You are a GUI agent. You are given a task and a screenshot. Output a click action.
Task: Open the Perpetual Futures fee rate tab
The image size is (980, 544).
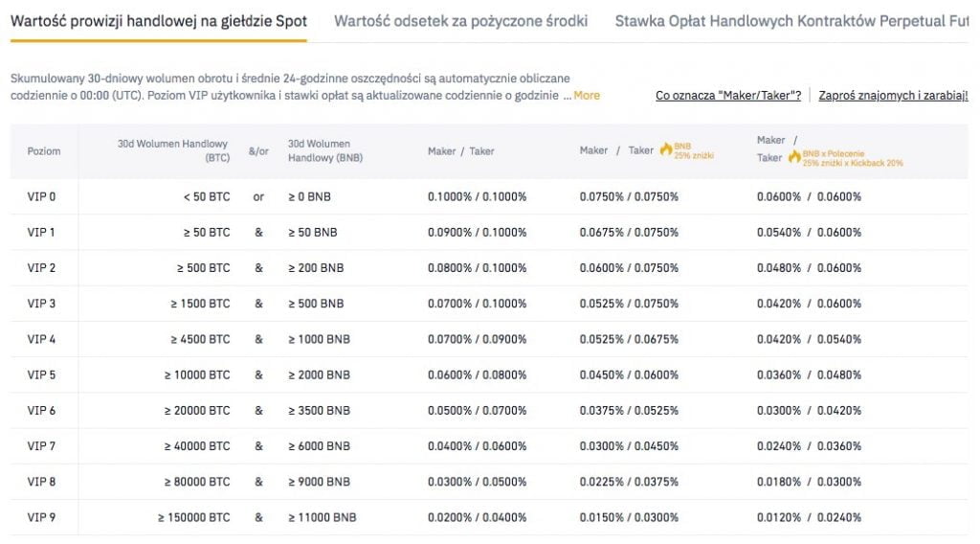pyautogui.click(x=791, y=21)
